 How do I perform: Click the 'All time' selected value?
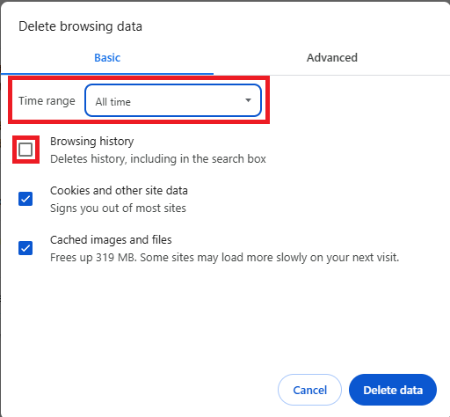point(113,102)
